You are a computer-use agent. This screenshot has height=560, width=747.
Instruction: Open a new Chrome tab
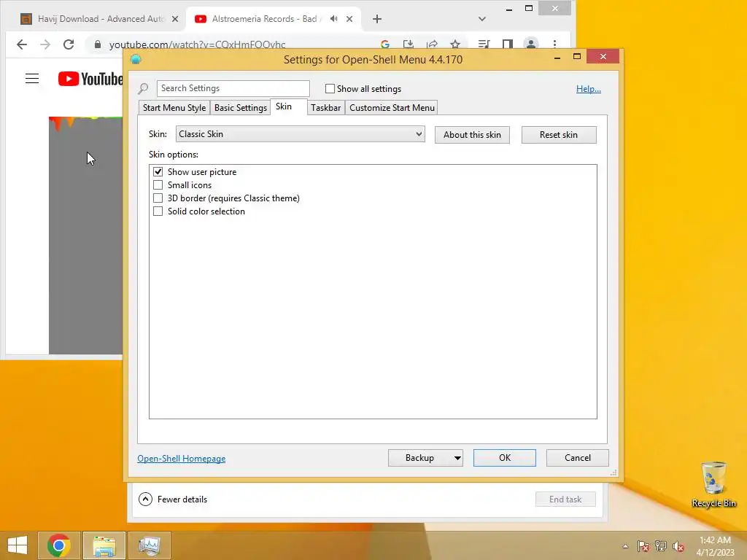coord(377,19)
